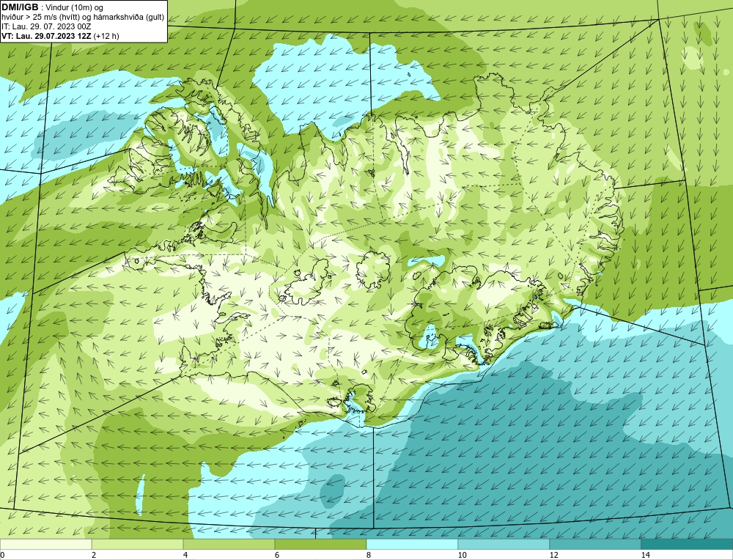733x560 pixels.
Task: Click the 'DMI/IGB' title text
Action: pos(20,7)
